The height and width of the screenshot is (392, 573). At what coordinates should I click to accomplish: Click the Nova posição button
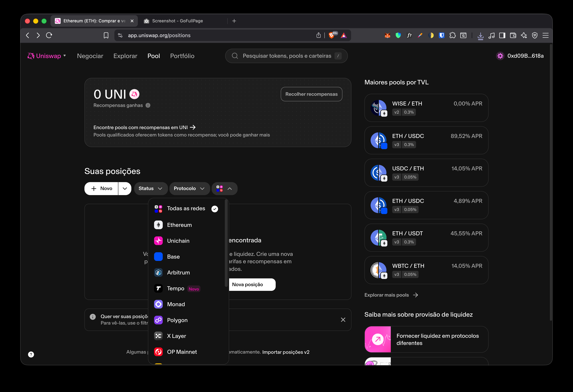pyautogui.click(x=248, y=285)
